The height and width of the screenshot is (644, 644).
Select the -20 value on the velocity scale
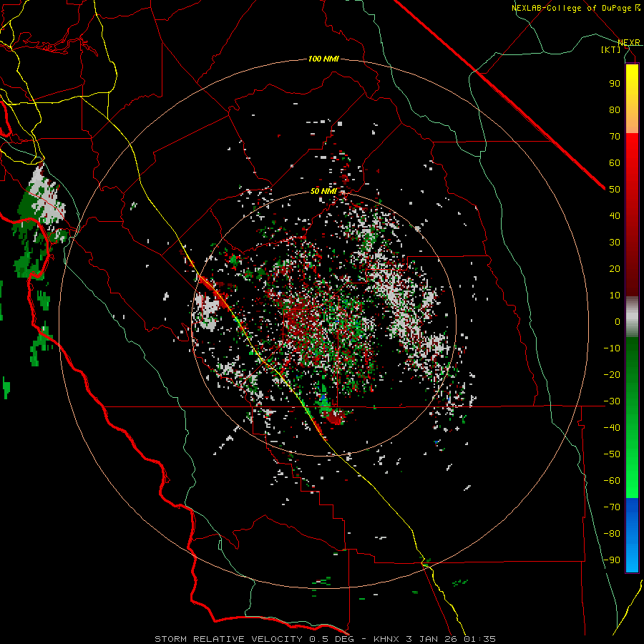tap(612, 374)
